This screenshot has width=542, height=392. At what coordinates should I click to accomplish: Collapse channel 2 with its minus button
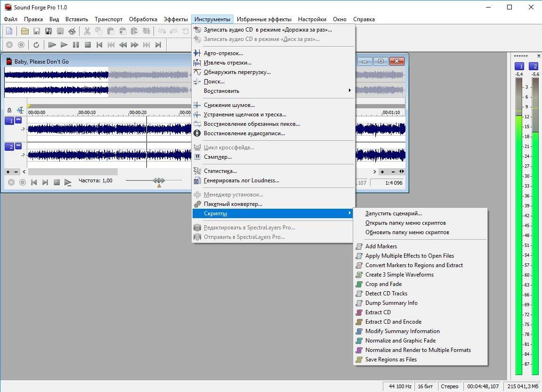(18, 146)
